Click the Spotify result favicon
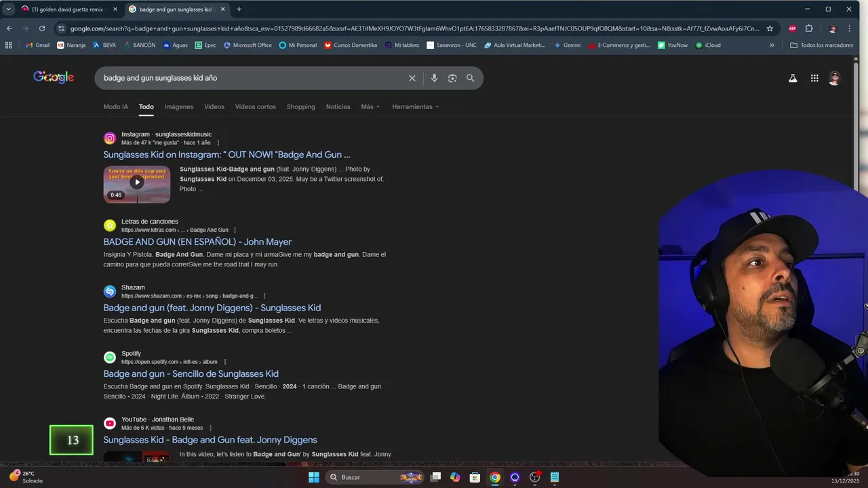Viewport: 868px width, 488px height. click(x=110, y=357)
